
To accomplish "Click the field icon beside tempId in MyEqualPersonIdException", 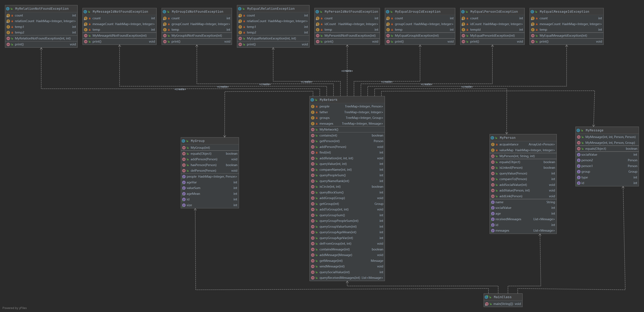I will click(463, 30).
